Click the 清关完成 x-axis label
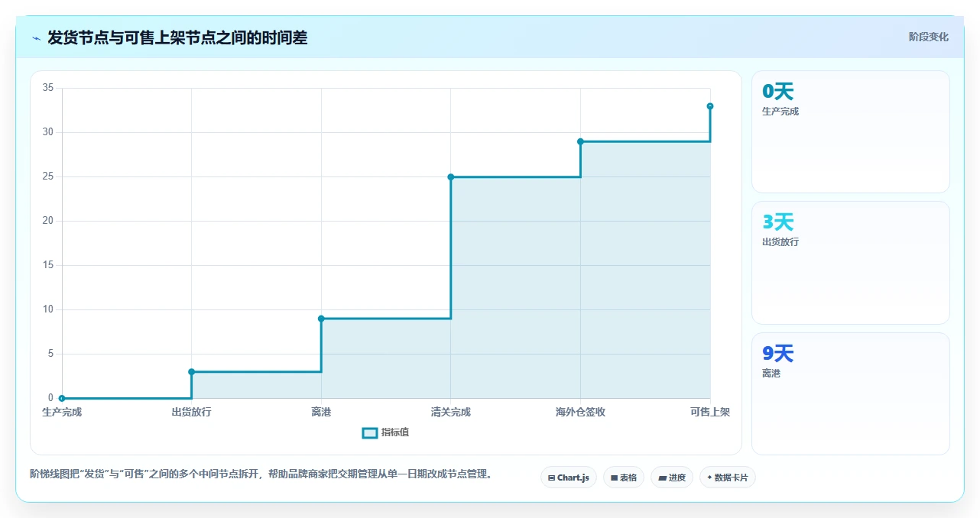 (x=451, y=413)
